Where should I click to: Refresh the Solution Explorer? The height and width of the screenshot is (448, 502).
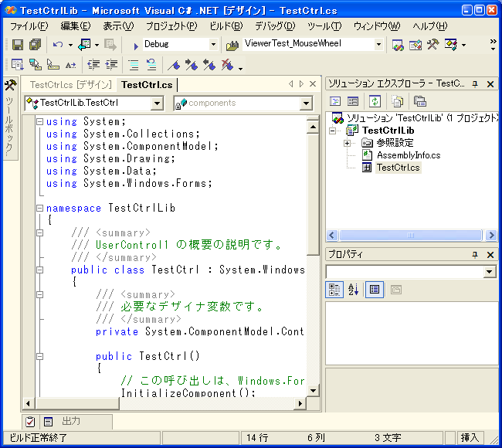coord(375,101)
